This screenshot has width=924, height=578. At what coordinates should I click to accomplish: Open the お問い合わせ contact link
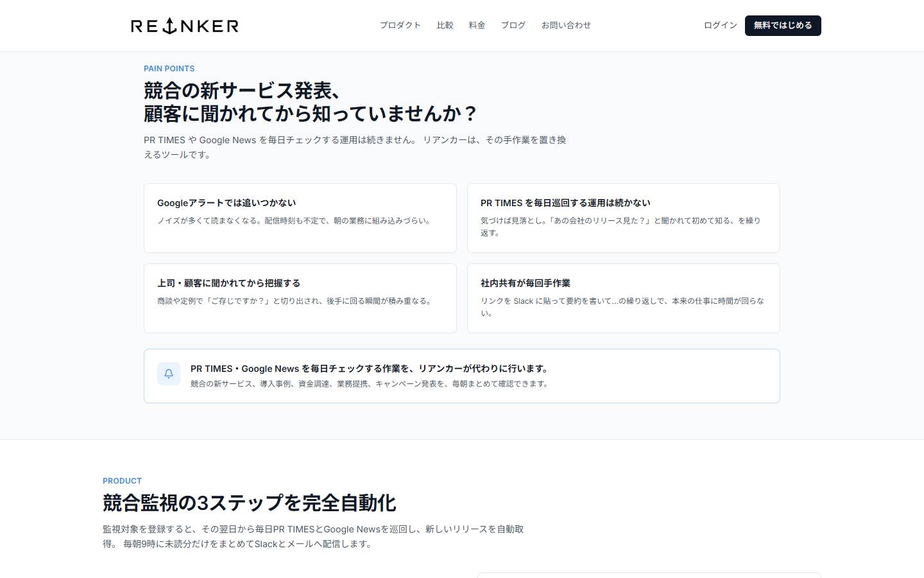[566, 25]
